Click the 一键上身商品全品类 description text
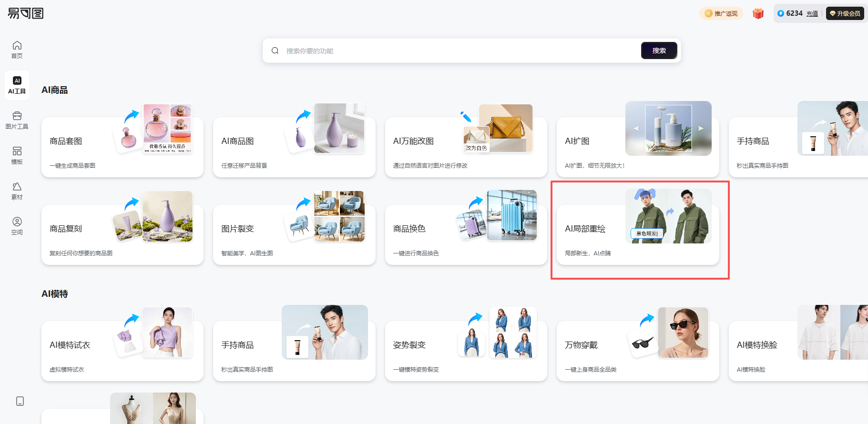The height and width of the screenshot is (424, 868). [x=591, y=370]
